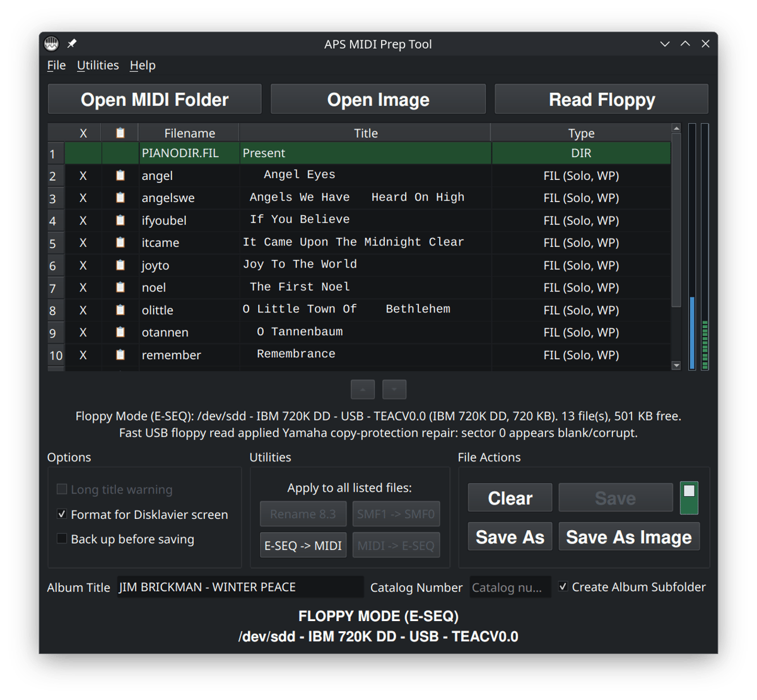This screenshot has height=700, width=757.
Task: Uncheck Create Album Subfolder
Action: pyautogui.click(x=563, y=587)
